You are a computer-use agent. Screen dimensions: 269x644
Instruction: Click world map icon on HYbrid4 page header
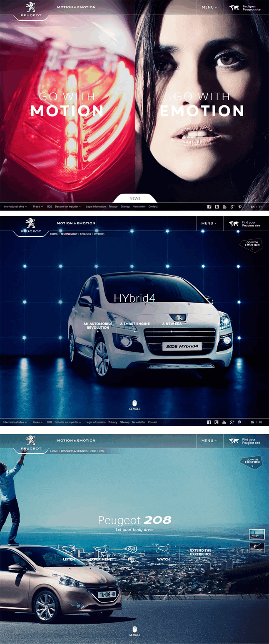pyautogui.click(x=234, y=224)
